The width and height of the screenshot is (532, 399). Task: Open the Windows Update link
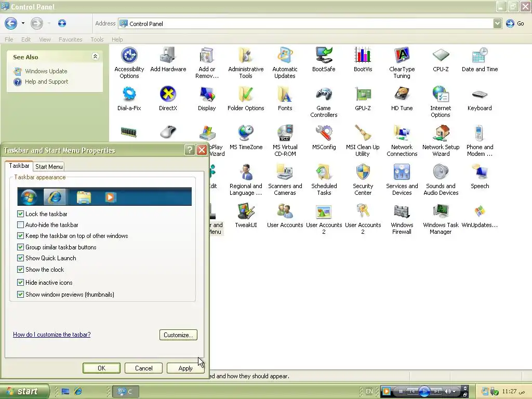click(46, 71)
